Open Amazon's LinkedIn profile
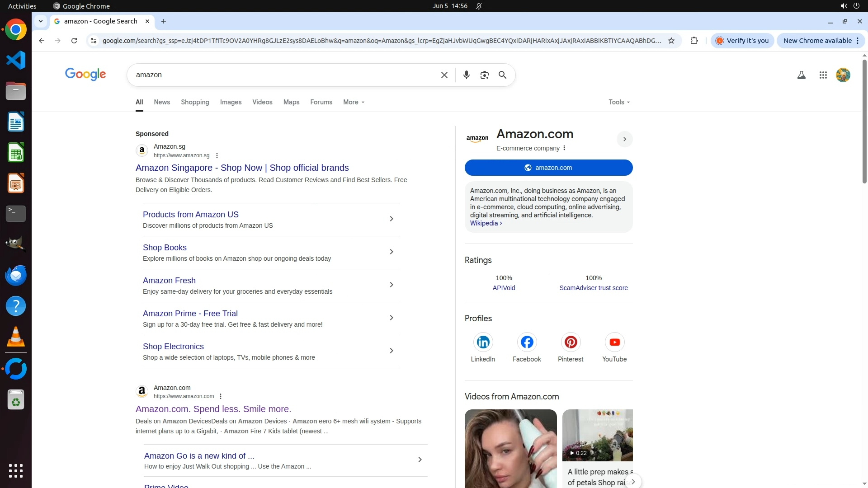The height and width of the screenshot is (488, 868). pyautogui.click(x=482, y=343)
